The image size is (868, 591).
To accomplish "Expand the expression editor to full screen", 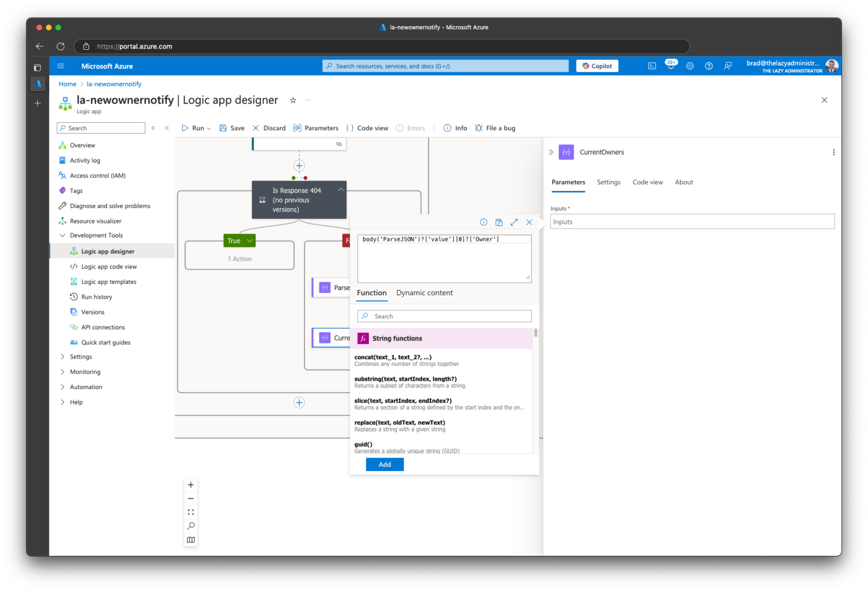I will tap(514, 222).
